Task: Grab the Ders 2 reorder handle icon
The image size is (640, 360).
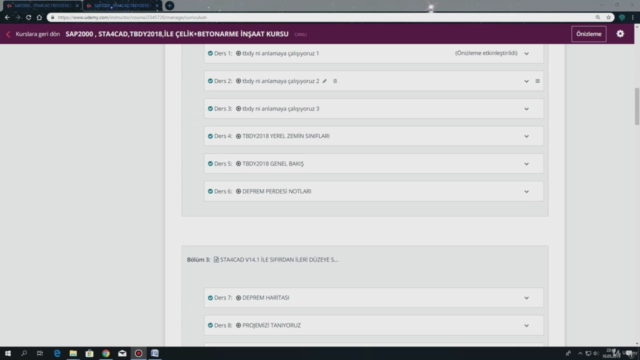Action: click(538, 81)
